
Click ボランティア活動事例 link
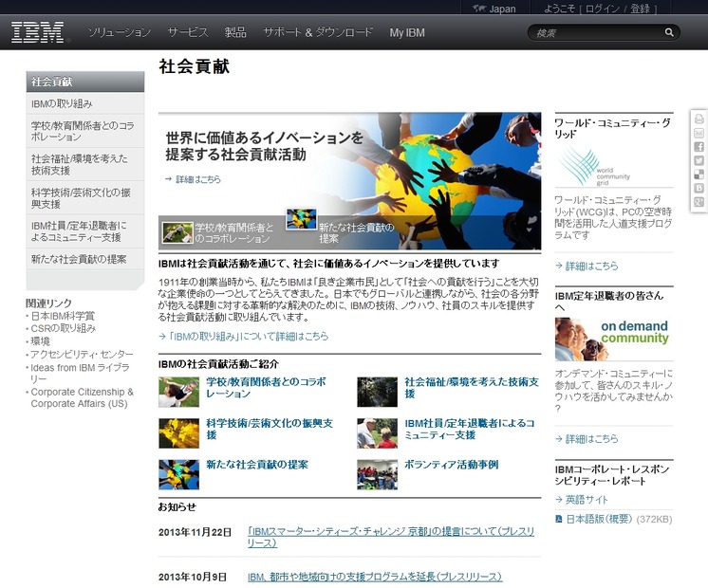[451, 465]
